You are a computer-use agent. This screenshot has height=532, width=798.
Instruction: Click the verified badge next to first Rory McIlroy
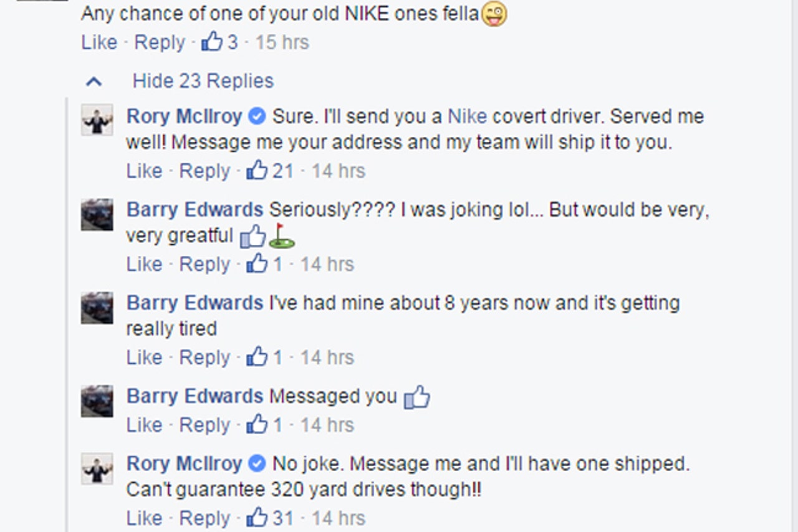257,116
